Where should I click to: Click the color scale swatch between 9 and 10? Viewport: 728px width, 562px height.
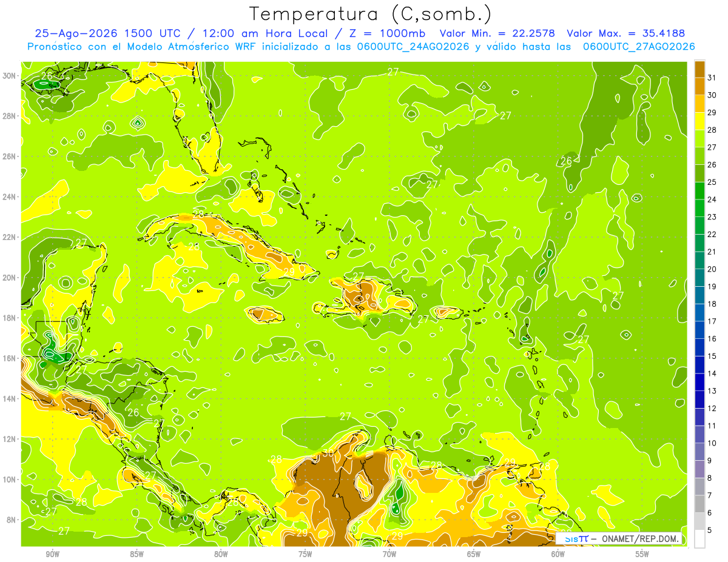click(x=699, y=452)
